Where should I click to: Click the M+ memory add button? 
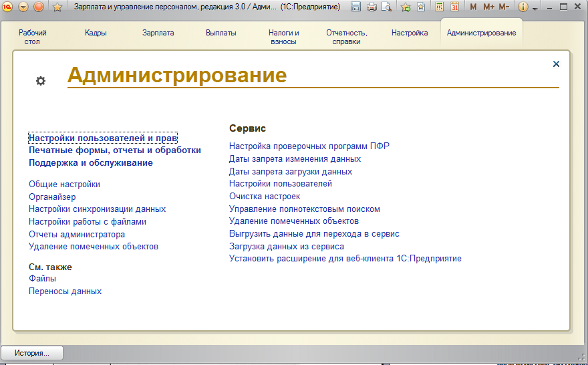click(x=488, y=7)
